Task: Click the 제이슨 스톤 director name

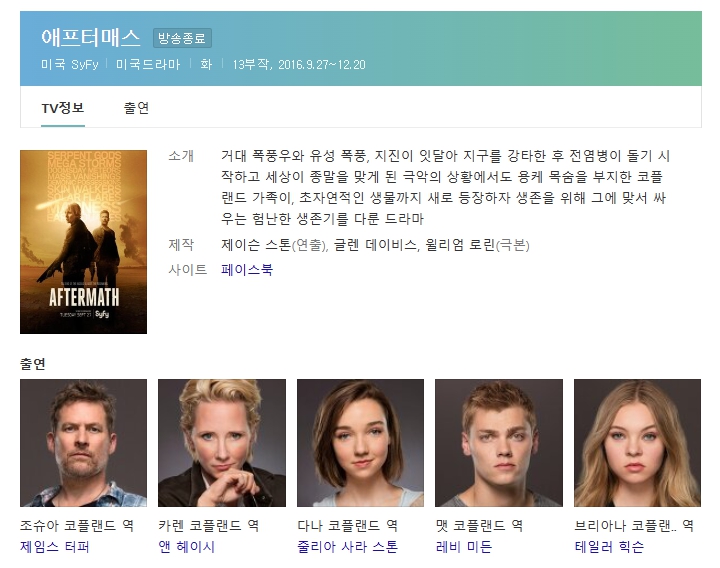Action: (x=256, y=245)
